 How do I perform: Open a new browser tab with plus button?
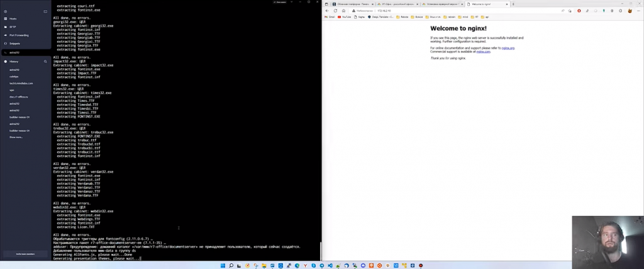coord(513,4)
